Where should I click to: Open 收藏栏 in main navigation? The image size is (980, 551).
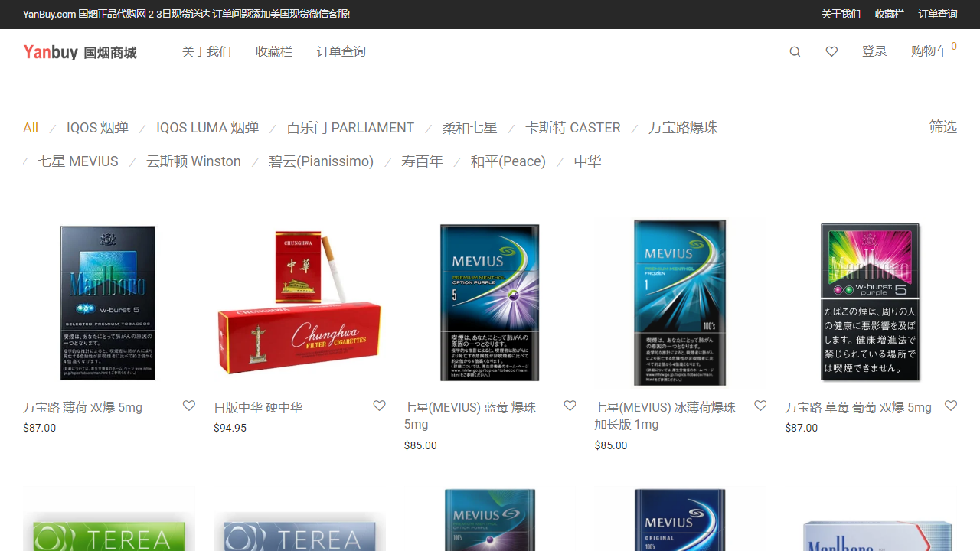[x=274, y=52]
